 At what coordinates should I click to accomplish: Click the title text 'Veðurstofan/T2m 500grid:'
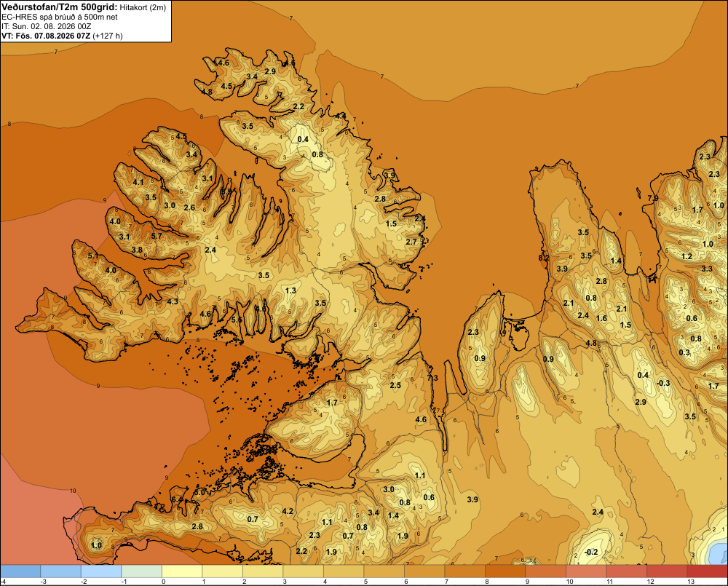[60, 7]
